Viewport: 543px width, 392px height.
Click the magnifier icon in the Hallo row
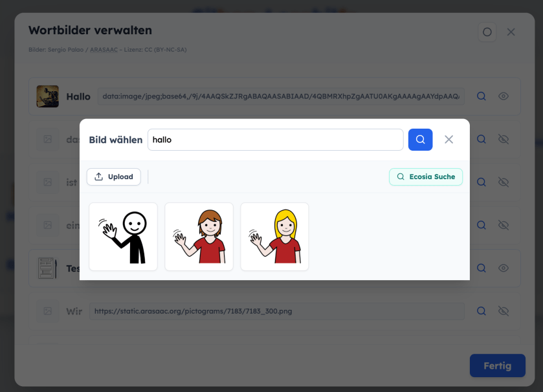(482, 96)
